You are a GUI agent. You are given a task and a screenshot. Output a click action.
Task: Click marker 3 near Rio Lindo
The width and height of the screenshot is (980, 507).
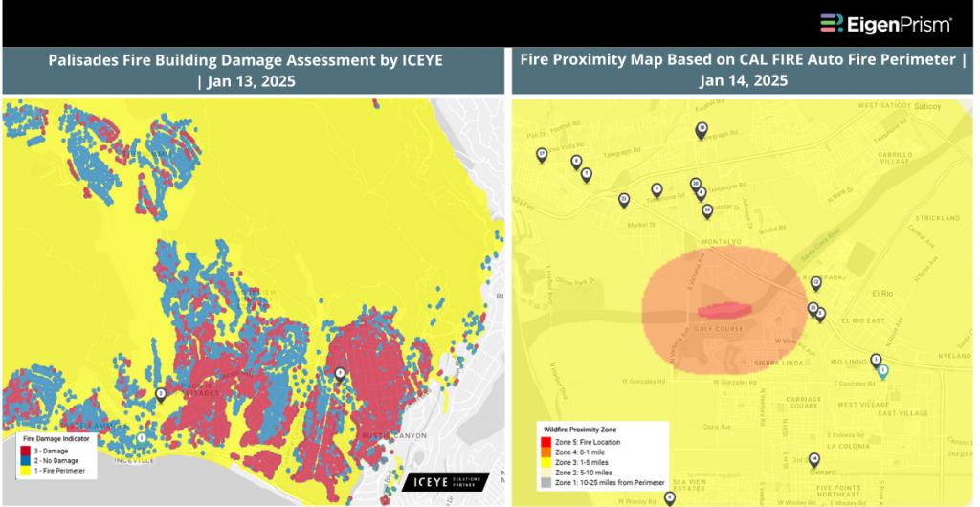pyautogui.click(x=877, y=361)
